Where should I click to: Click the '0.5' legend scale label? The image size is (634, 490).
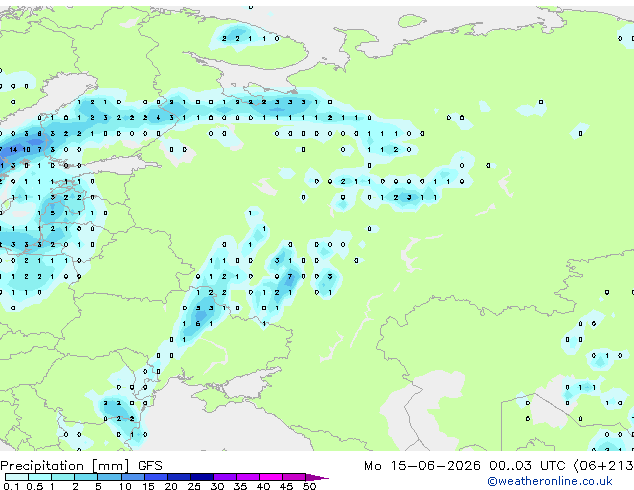click(x=35, y=486)
